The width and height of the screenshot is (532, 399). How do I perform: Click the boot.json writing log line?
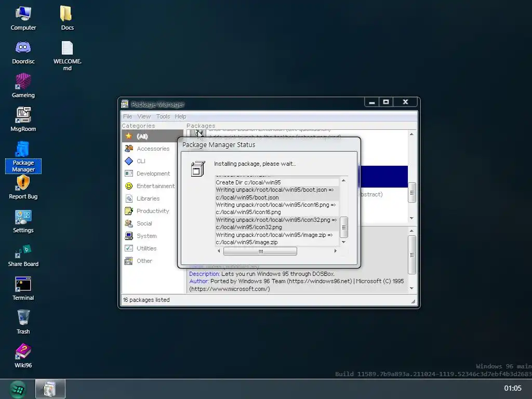pyautogui.click(x=277, y=193)
